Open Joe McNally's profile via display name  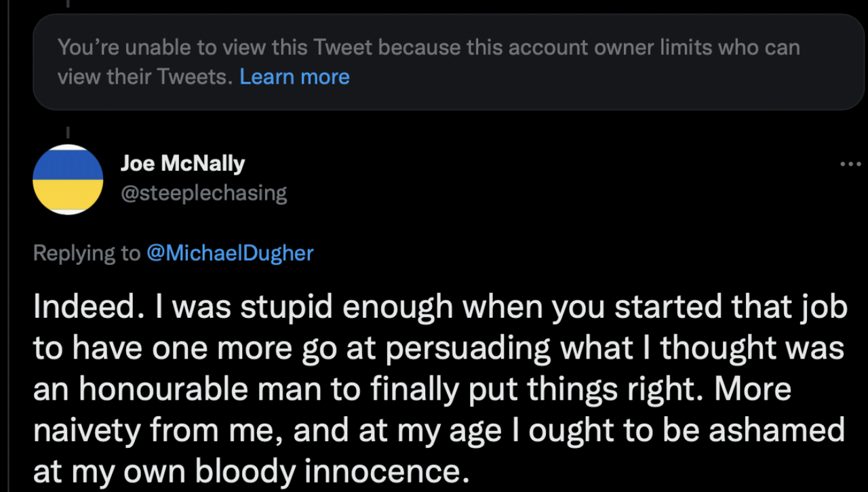tap(182, 163)
